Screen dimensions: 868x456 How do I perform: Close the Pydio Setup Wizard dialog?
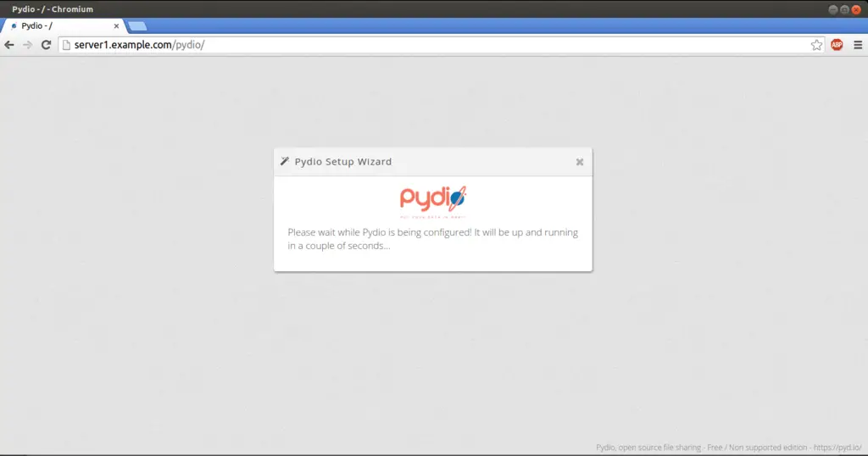coord(580,162)
